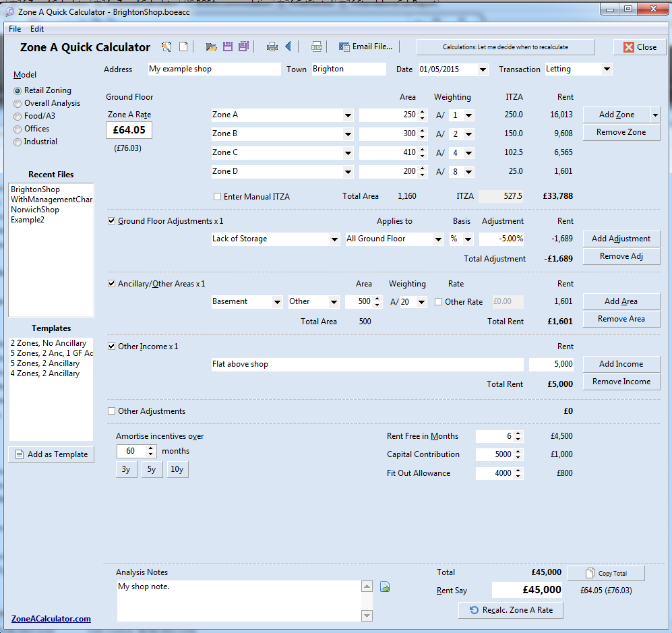Untick Ancillary/Other Areas checkbox
The image size is (672, 633).
(x=111, y=284)
